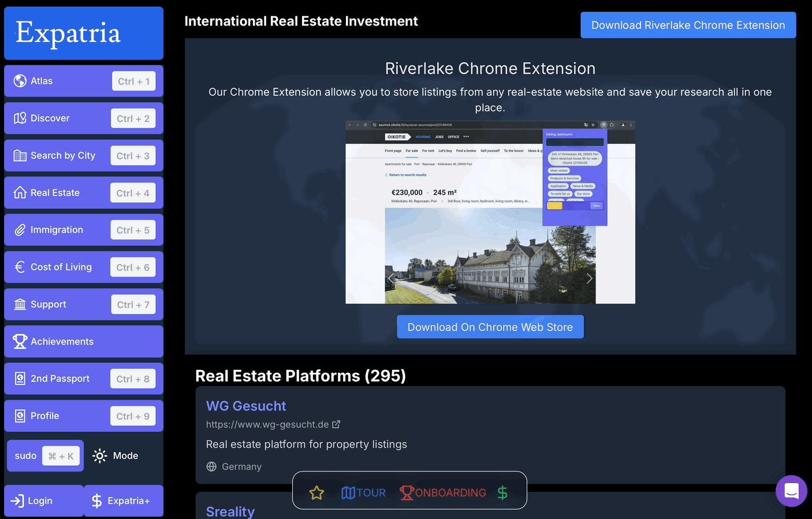View Achievements page
This screenshot has width=812, height=519.
(x=84, y=342)
